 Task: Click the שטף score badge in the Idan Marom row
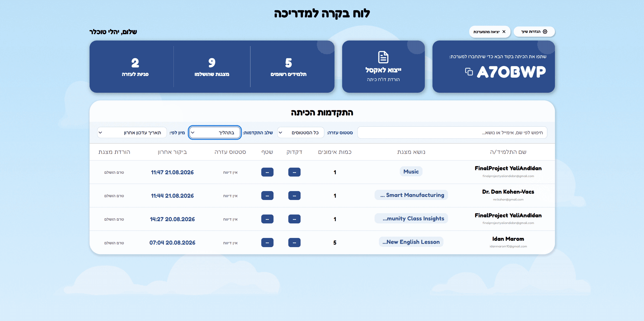pos(267,243)
